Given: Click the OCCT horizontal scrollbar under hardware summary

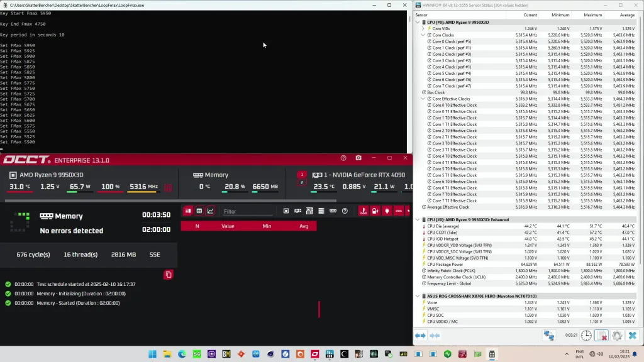Looking at the screenshot, I should click(170, 200).
